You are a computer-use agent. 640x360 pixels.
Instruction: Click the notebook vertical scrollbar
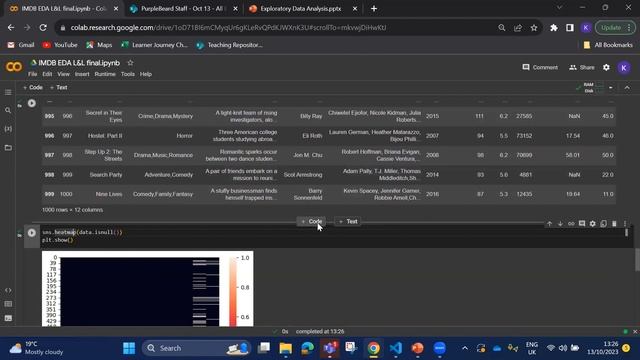click(x=637, y=259)
